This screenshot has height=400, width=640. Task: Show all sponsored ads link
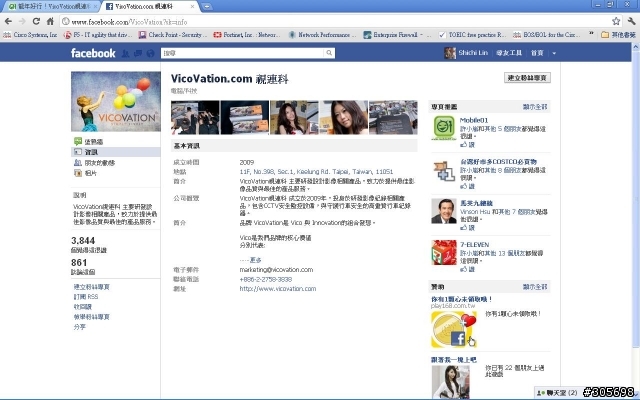click(x=535, y=287)
